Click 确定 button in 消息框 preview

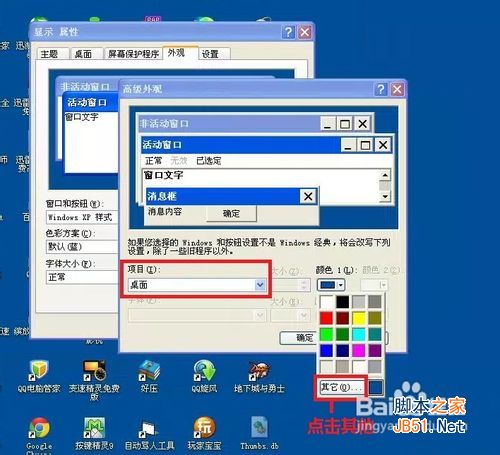(231, 213)
